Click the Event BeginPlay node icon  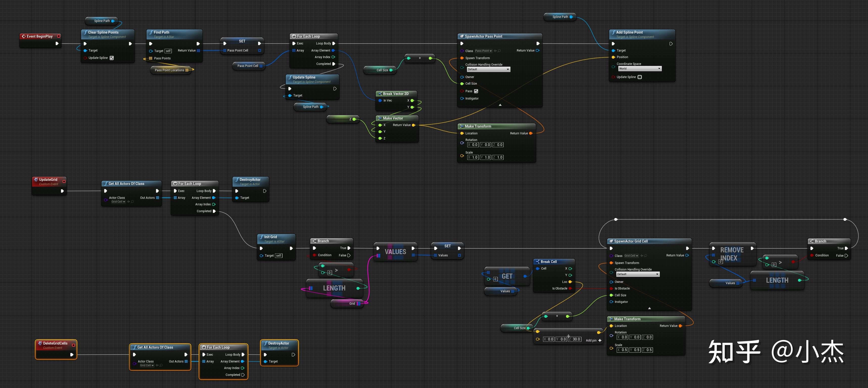click(24, 36)
